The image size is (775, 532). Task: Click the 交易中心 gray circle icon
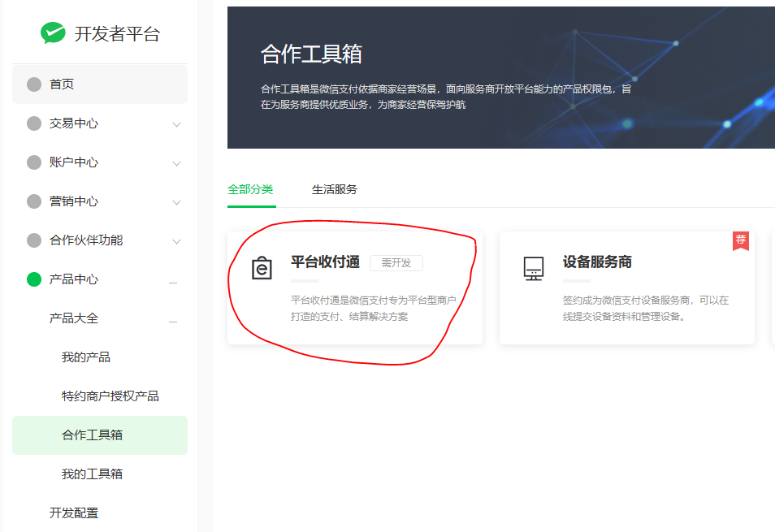[x=34, y=123]
